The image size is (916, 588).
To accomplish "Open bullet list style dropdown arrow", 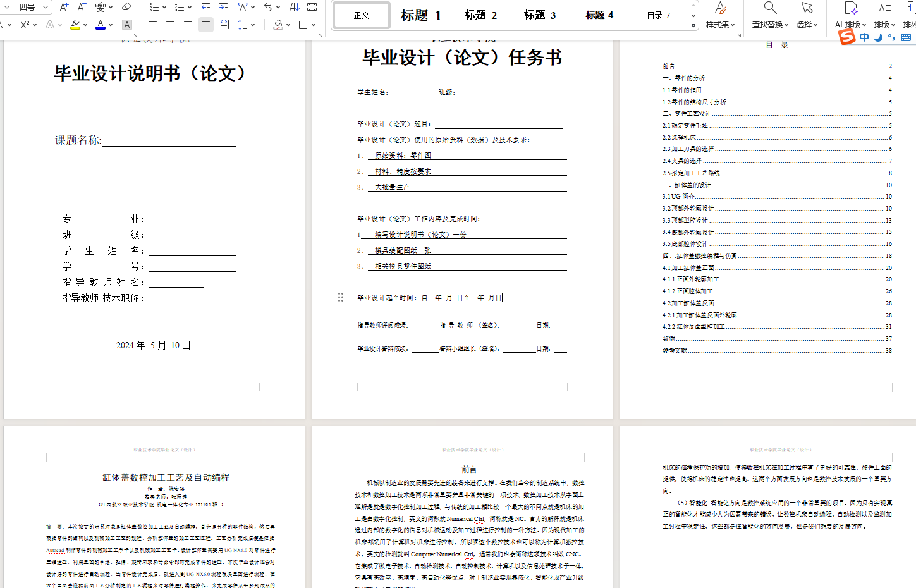I will [x=164, y=7].
